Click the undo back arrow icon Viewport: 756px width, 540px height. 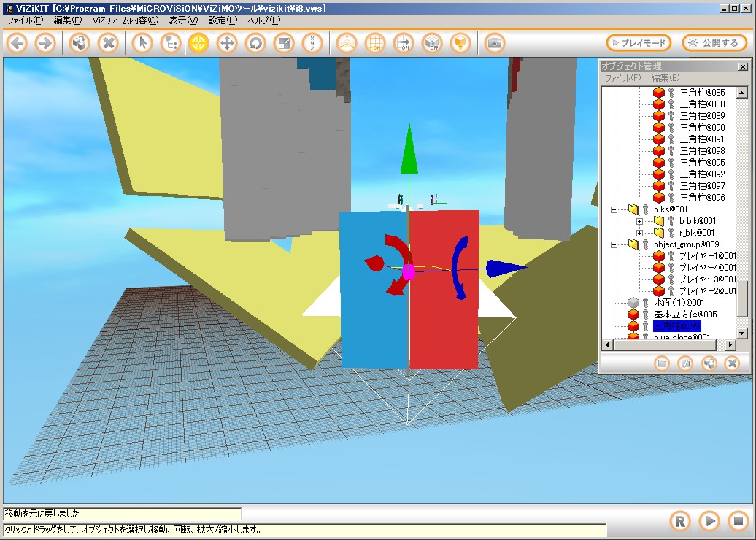click(17, 43)
